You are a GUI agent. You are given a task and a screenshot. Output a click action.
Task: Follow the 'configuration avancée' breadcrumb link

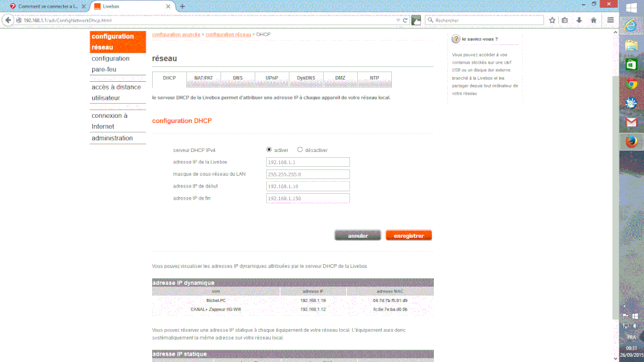[x=176, y=35]
